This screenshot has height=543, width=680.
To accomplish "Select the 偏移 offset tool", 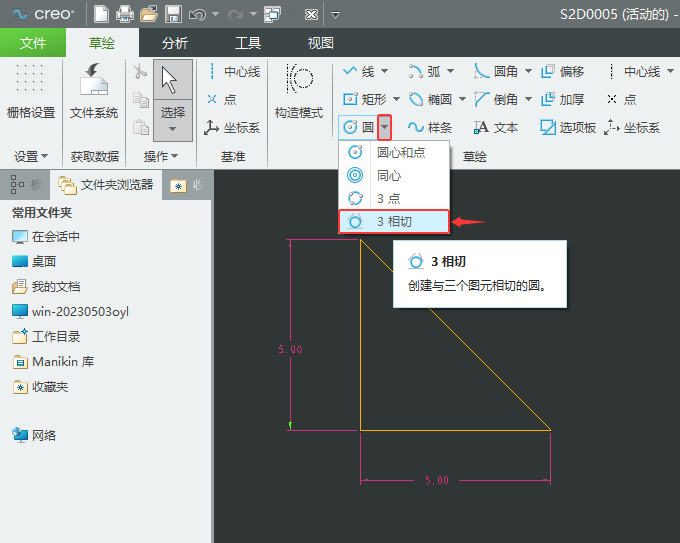I will tap(562, 71).
